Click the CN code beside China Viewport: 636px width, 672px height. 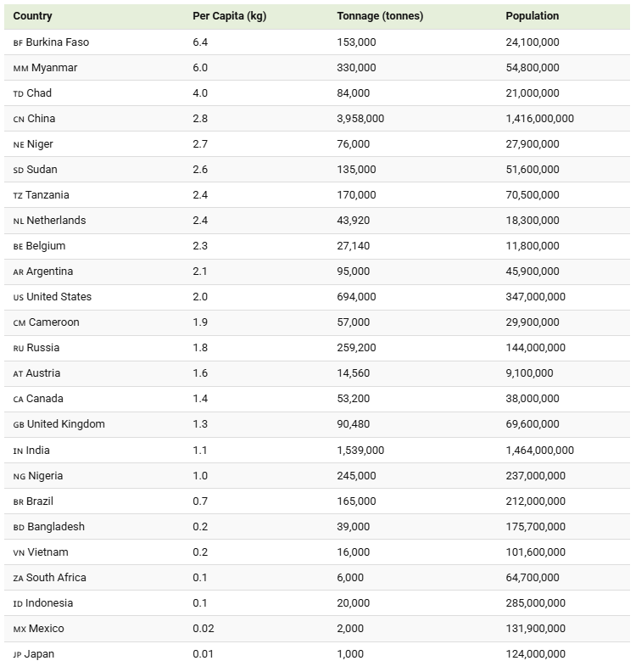[19, 120]
